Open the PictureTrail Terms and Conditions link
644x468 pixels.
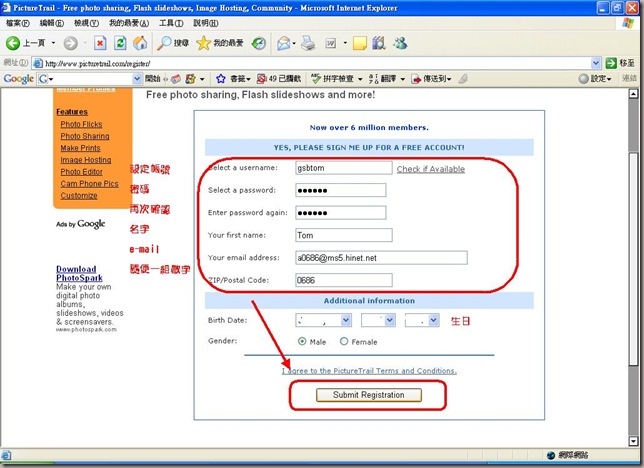[x=369, y=371]
